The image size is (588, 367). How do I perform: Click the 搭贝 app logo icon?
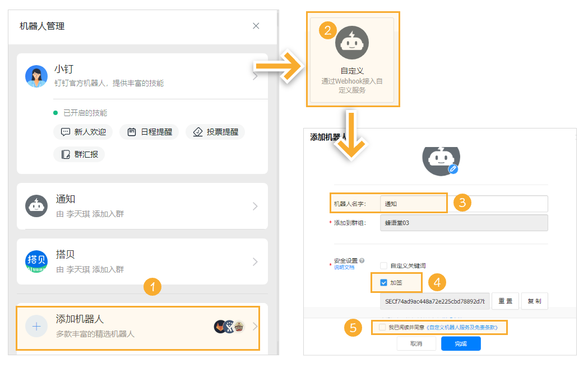pos(36,262)
